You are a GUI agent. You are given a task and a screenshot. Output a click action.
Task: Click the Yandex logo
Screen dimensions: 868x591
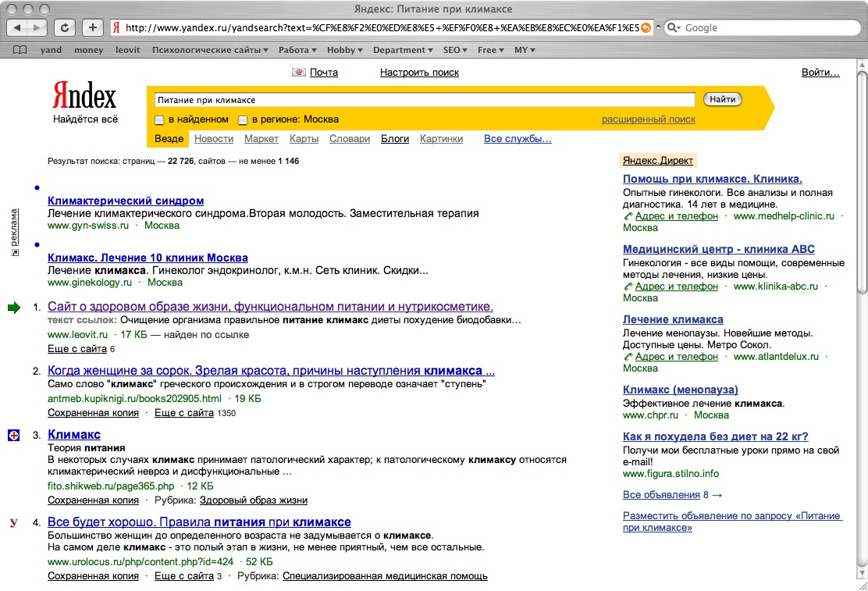(x=84, y=96)
